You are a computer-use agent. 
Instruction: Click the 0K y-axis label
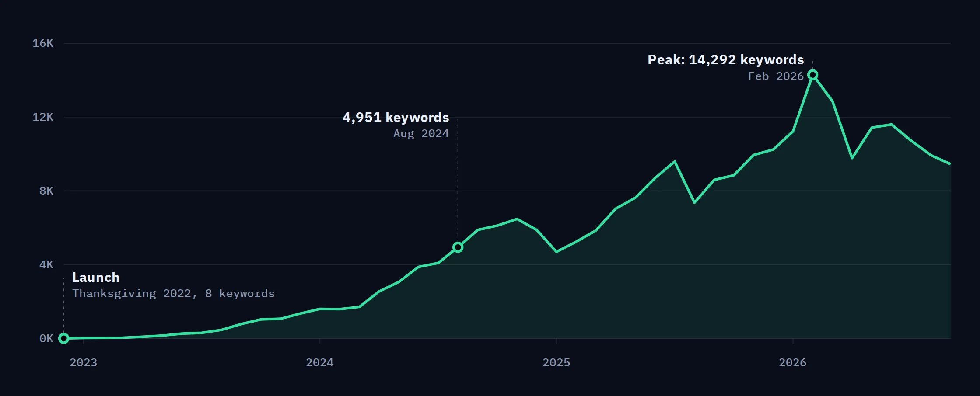point(46,338)
